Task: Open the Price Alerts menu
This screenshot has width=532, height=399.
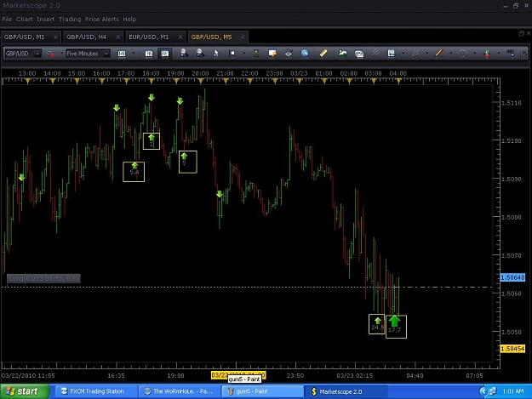Action: [102, 20]
